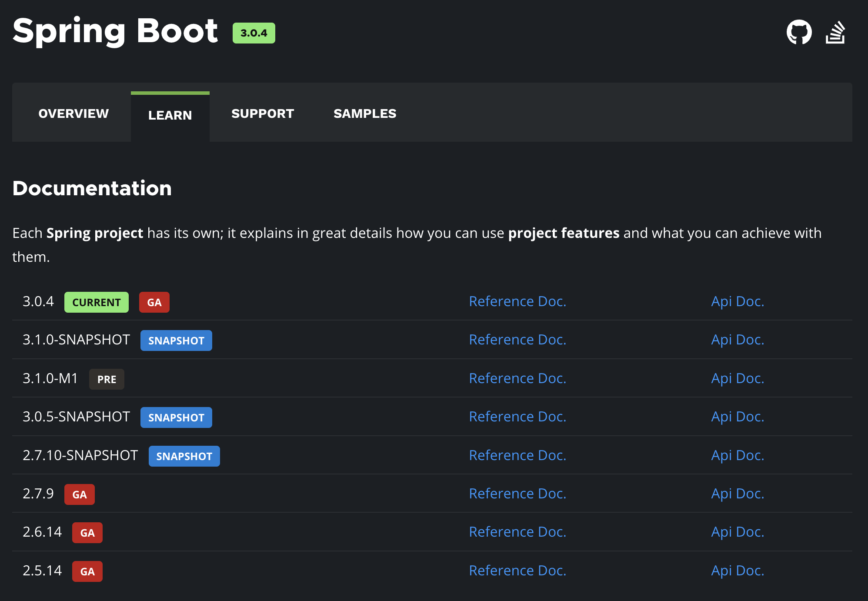Open the GitHub repository icon
This screenshot has height=601, width=868.
pos(799,32)
